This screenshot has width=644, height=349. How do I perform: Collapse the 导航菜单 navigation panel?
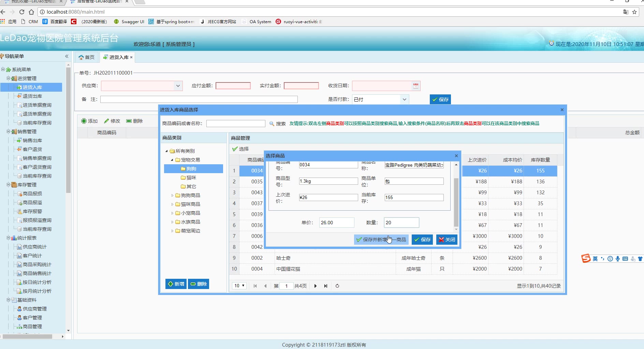[67, 56]
